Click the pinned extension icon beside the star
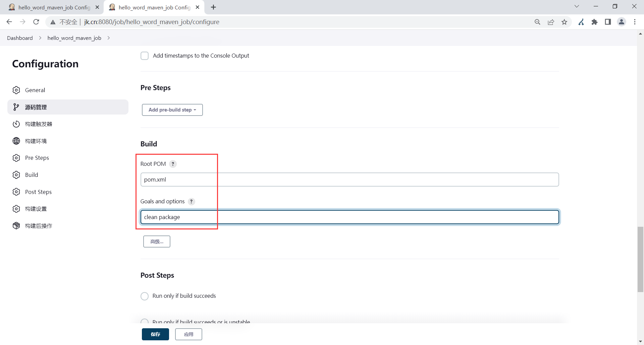Screen dimensions: 644x345 pos(581,22)
